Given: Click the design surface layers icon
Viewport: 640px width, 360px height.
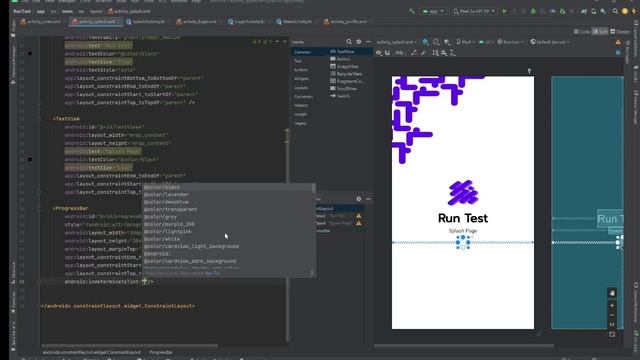Looking at the screenshot, I should click(x=425, y=42).
